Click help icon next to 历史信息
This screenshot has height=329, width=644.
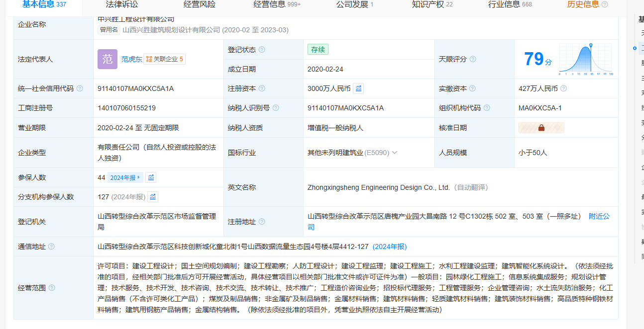[605, 4]
